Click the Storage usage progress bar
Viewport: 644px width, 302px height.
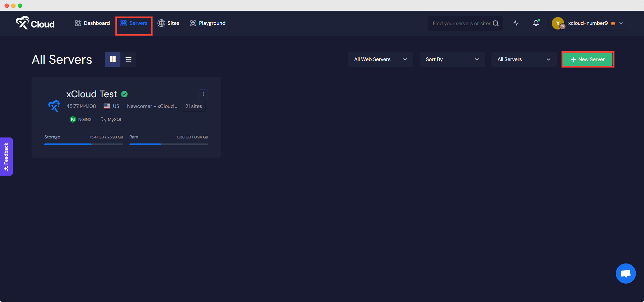(84, 144)
